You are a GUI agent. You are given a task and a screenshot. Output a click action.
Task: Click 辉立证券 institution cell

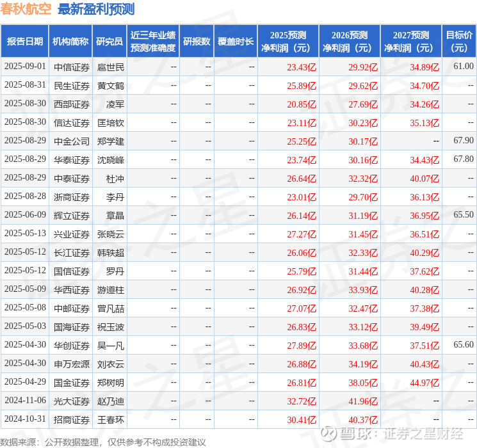click(72, 216)
